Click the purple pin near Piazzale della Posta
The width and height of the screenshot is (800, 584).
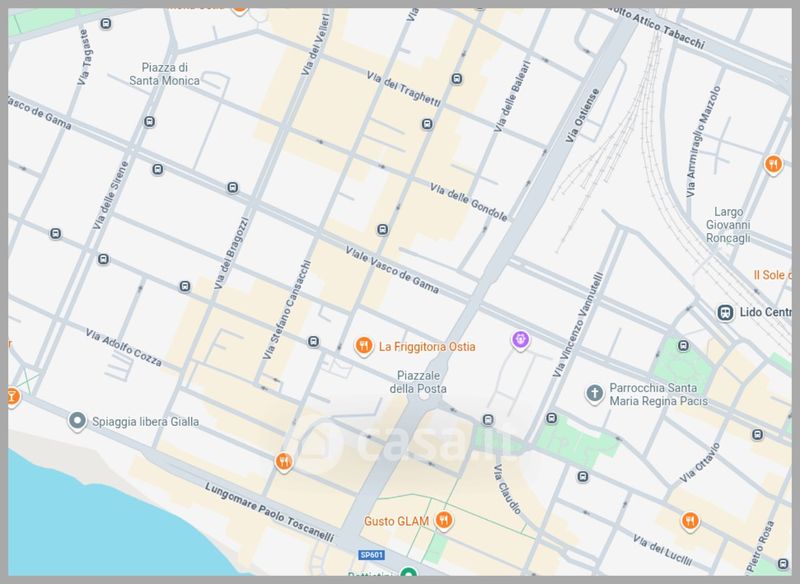point(519,340)
